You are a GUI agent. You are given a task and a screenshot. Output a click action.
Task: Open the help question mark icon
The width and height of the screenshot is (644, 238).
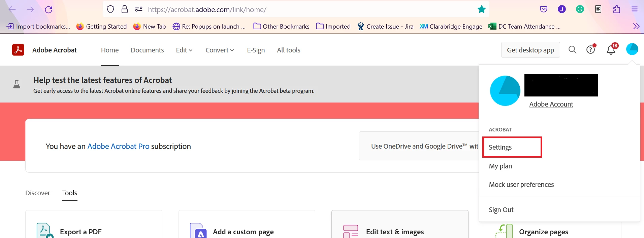[x=591, y=50]
